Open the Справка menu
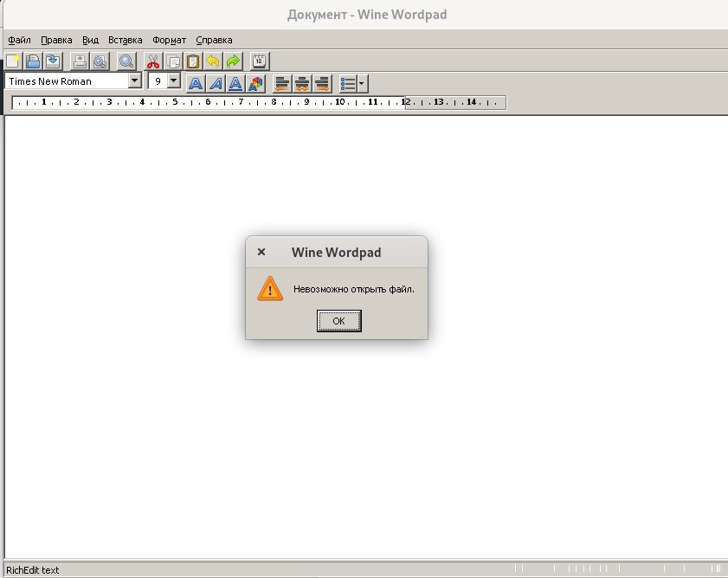728x578 pixels. tap(214, 40)
